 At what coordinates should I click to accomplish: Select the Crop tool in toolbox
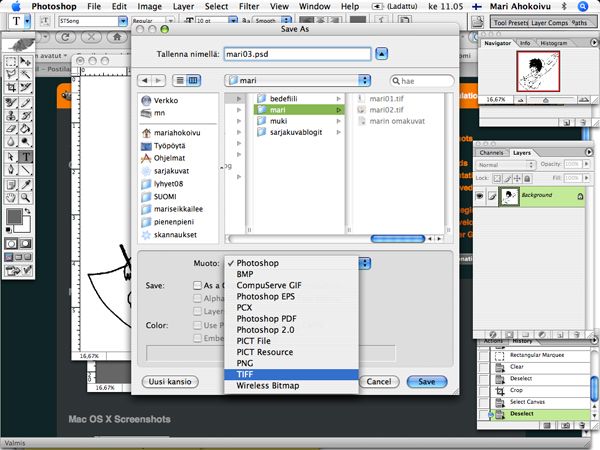pyautogui.click(x=11, y=88)
